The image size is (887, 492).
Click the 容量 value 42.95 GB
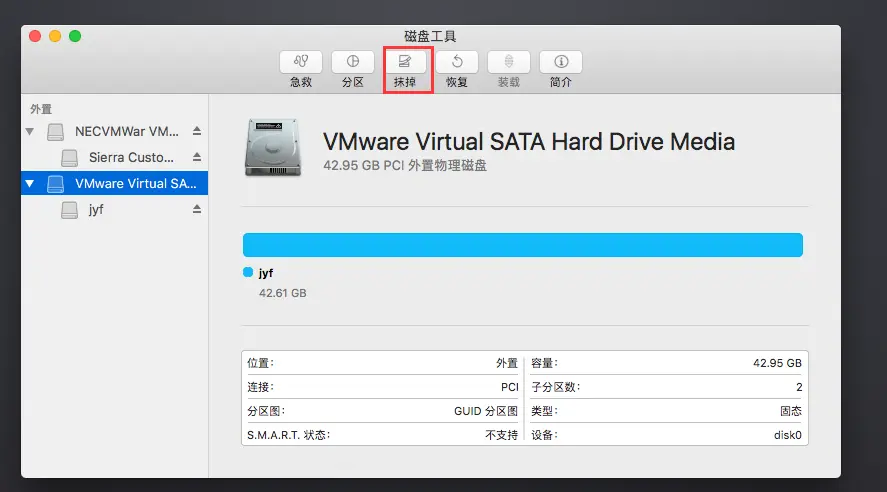(777, 363)
